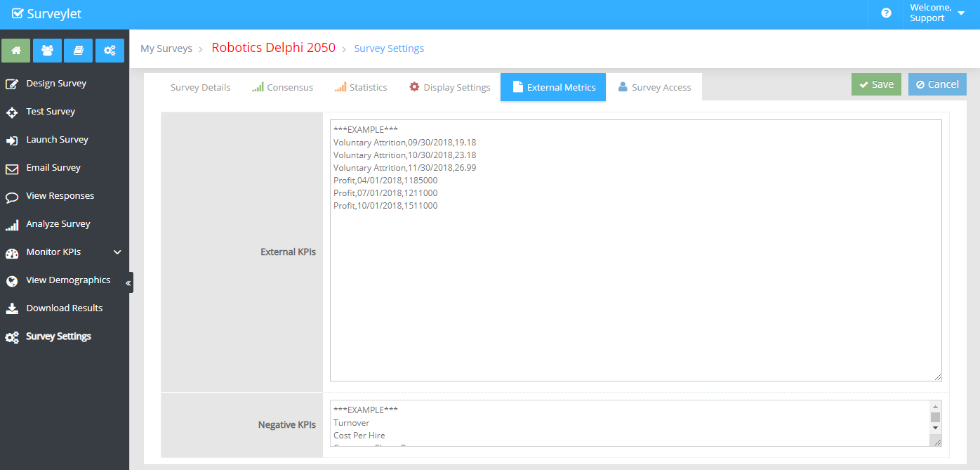Open Test Survey from the sidebar
The image size is (980, 470).
pos(51,112)
